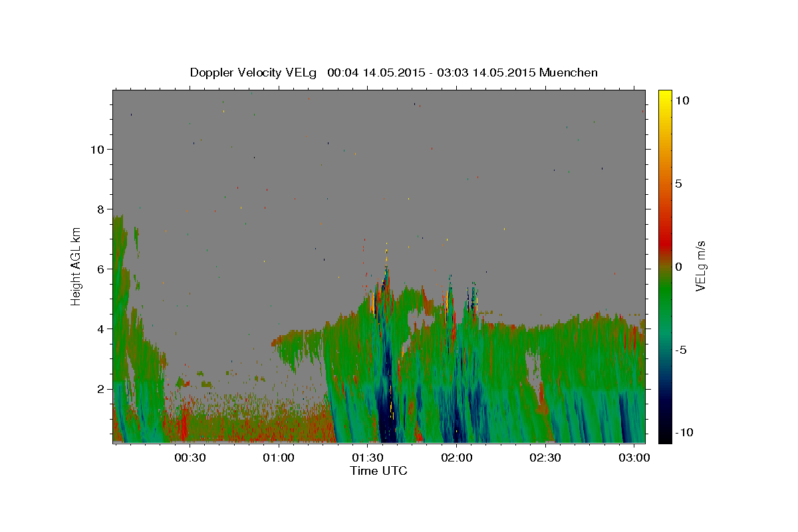Click the '01:30' time tick label
Viewport: 798px width, 532px height.
tap(368, 458)
